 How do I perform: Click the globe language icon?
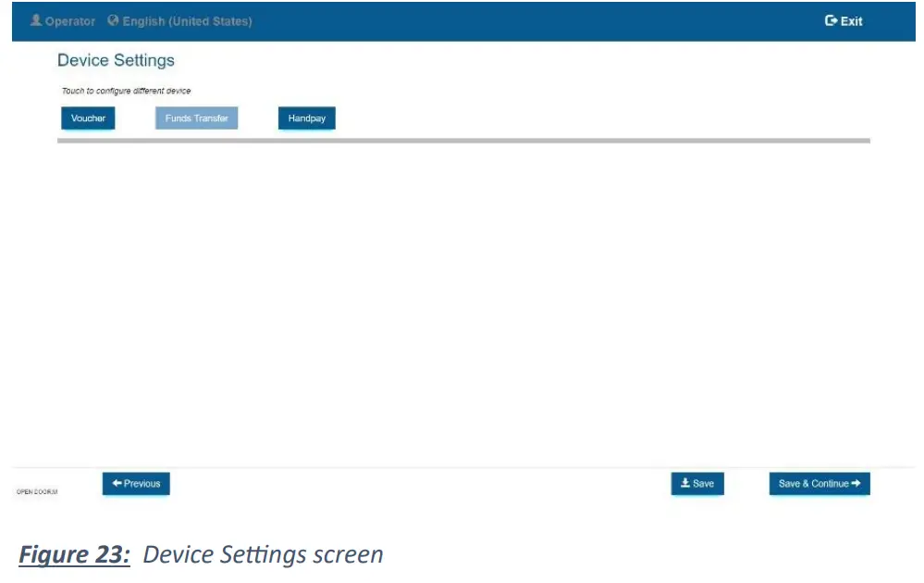pyautogui.click(x=114, y=20)
